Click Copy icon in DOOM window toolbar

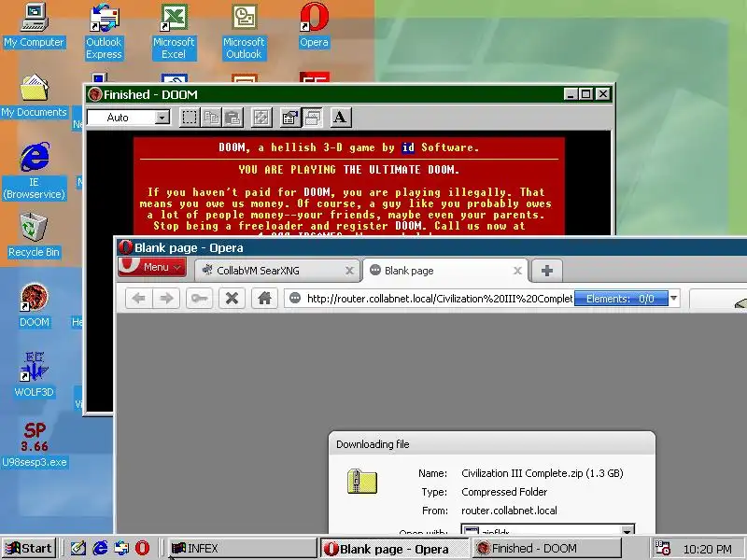tap(211, 118)
